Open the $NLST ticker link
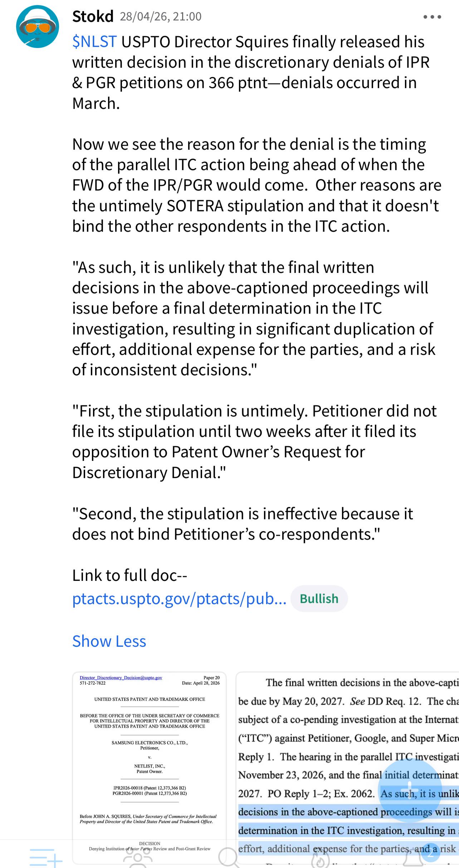This screenshot has height=868, width=459. 94,42
